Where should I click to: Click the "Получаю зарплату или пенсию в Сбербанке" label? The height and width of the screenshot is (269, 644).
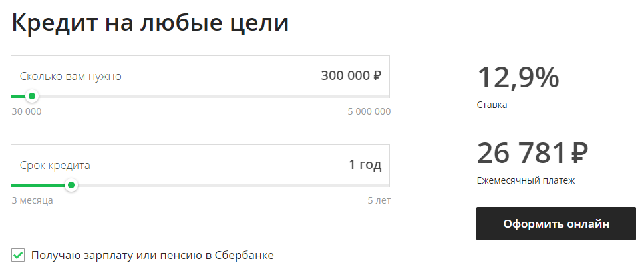[152, 254]
